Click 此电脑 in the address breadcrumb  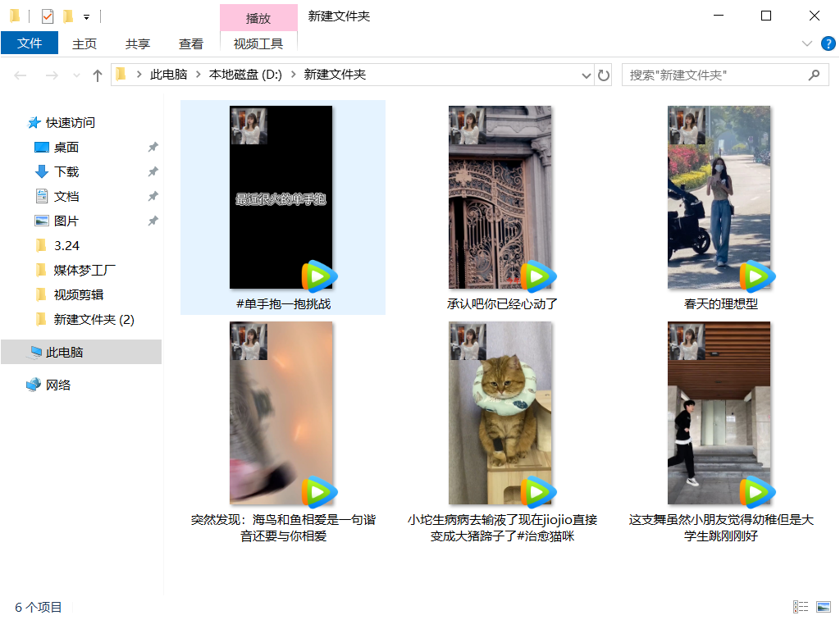click(x=168, y=75)
